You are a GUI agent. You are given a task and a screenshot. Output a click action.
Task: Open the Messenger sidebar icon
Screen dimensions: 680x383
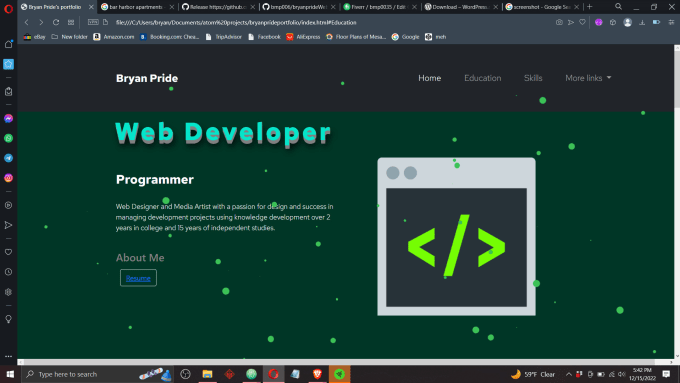click(8, 118)
